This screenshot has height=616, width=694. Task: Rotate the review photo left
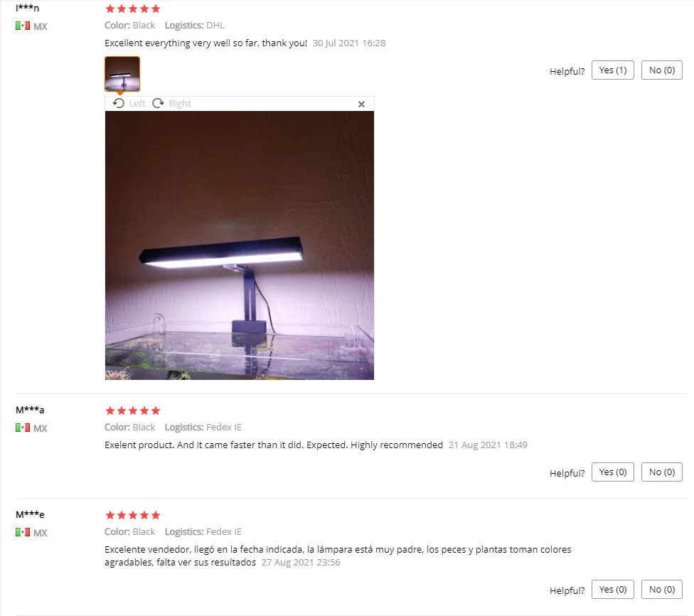point(129,104)
